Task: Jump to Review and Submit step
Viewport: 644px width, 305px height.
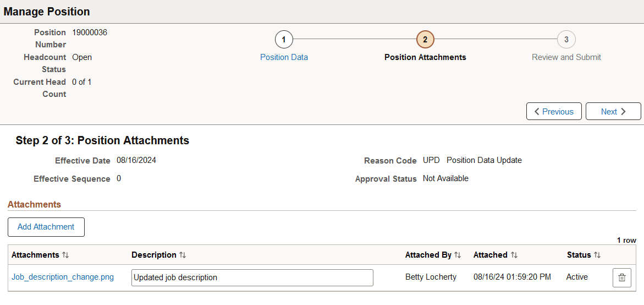Action: (x=566, y=57)
